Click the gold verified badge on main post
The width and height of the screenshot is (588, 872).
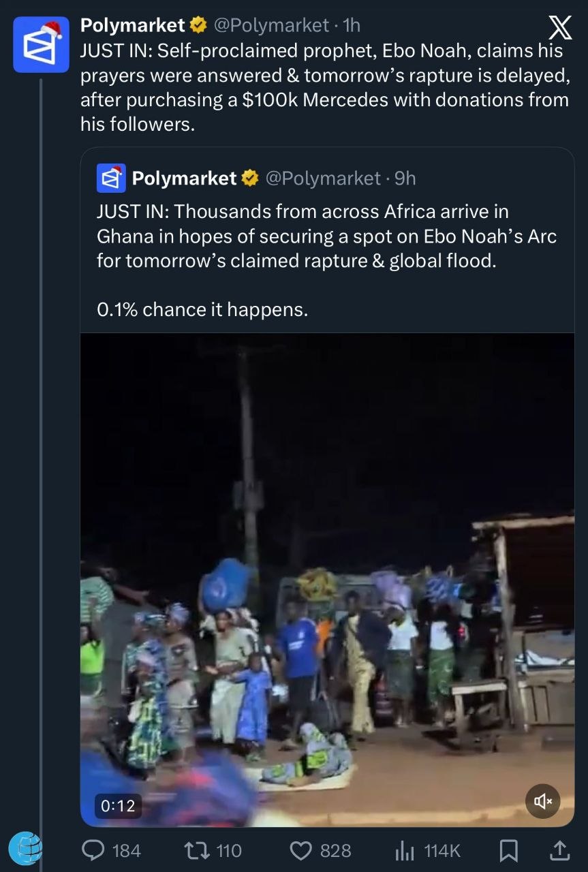click(x=199, y=26)
